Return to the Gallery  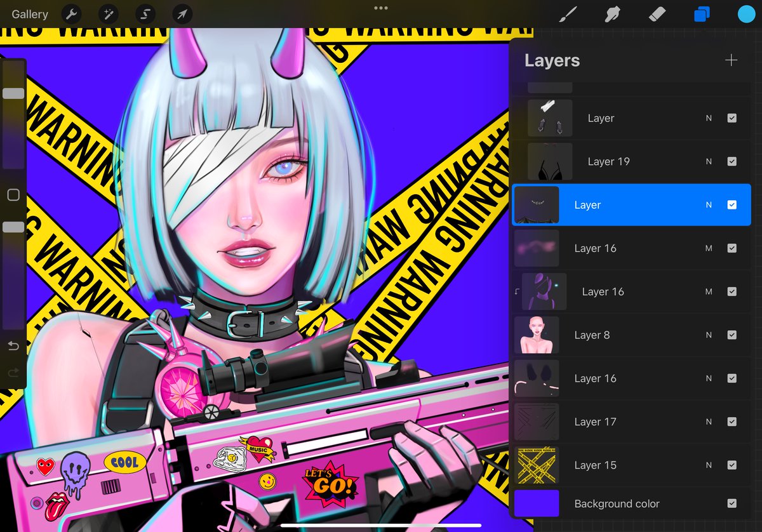point(30,14)
